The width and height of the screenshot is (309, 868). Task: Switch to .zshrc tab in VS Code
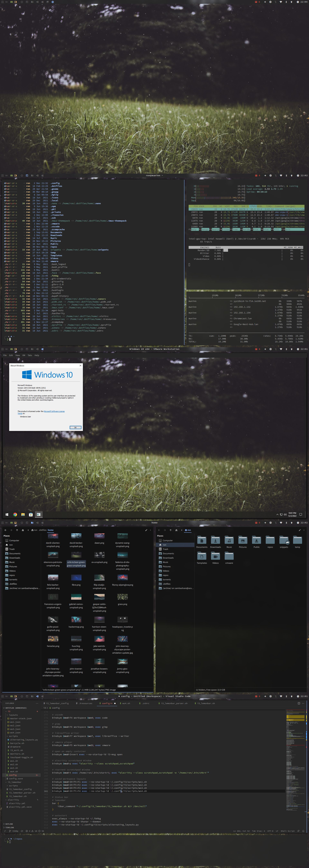[x=144, y=703]
